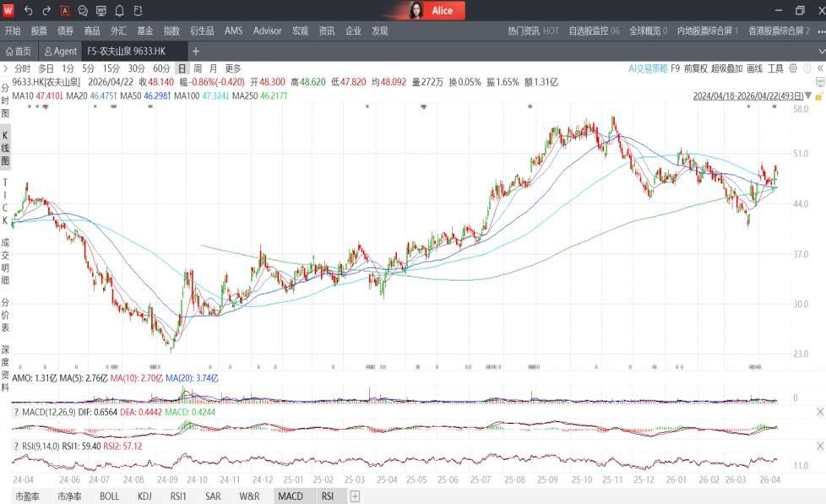This screenshot has height=504, width=826.
Task: Click the AI交易策略 link
Action: (648, 68)
